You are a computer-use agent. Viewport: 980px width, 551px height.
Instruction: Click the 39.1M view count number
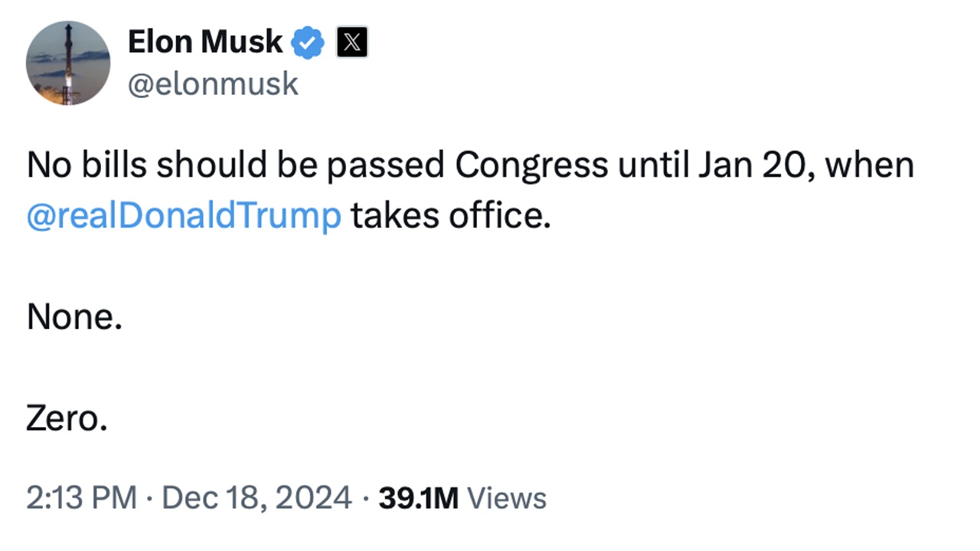pos(418,498)
